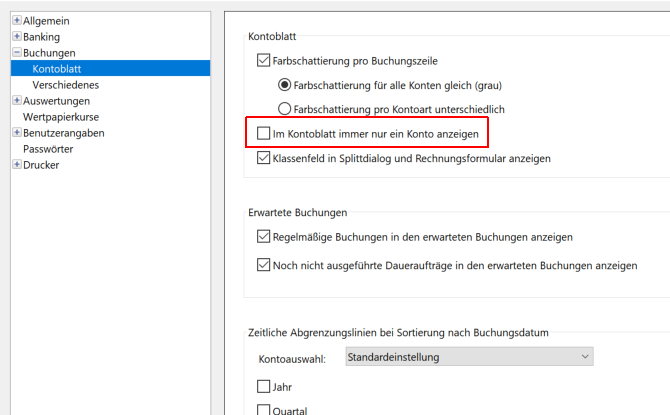Open Verschiedenes under Buchungen
670x415 pixels.
click(x=65, y=85)
